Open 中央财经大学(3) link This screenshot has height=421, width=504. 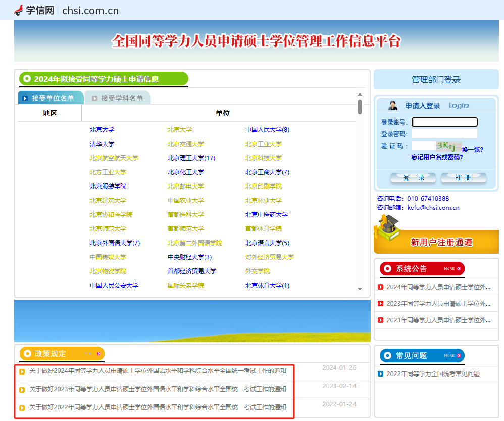coord(190,257)
